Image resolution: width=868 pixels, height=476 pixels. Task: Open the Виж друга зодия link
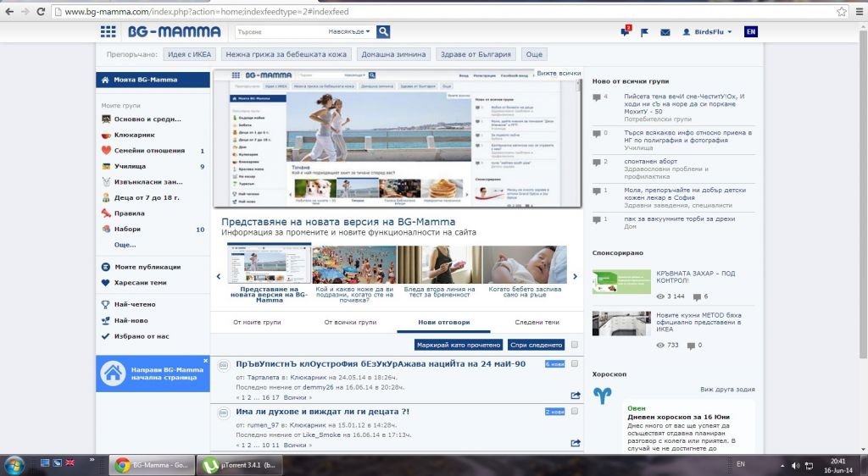[x=726, y=390]
